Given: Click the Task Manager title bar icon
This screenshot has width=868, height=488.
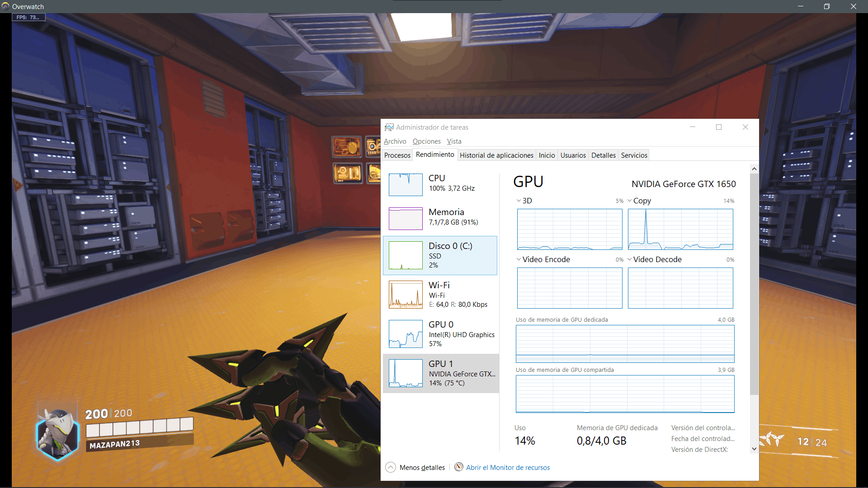Looking at the screenshot, I should point(389,127).
